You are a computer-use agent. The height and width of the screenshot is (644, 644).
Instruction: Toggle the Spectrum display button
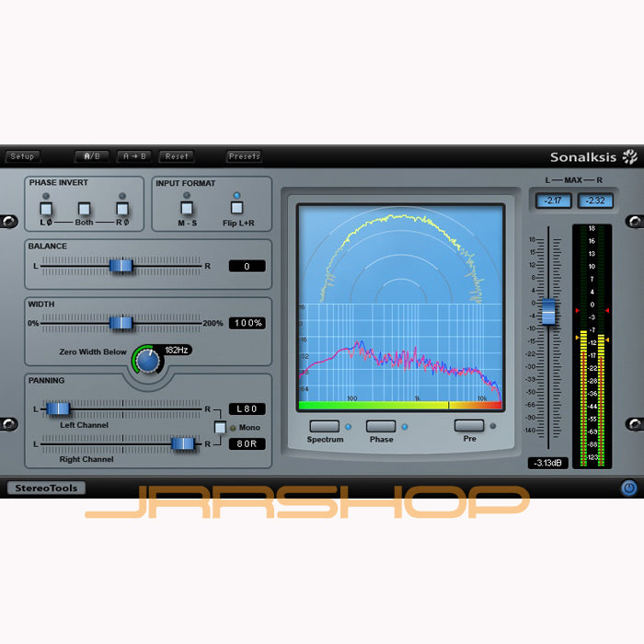click(x=325, y=426)
